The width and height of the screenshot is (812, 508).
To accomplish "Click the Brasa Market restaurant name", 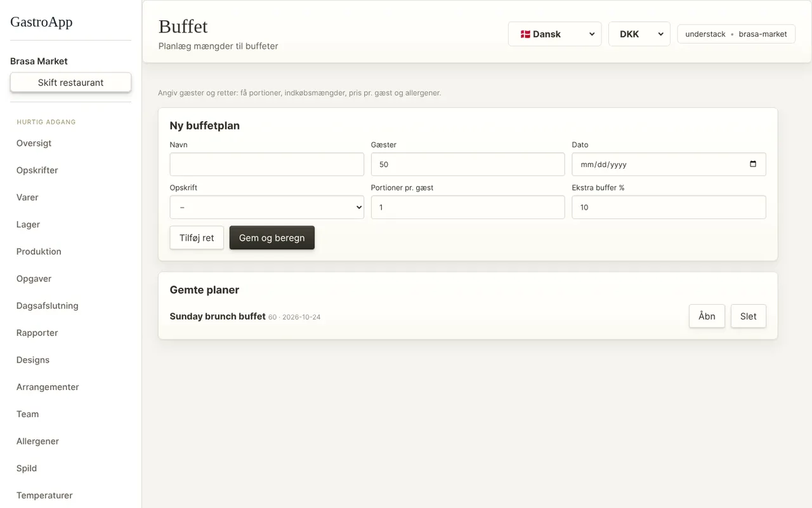I will 39,61.
